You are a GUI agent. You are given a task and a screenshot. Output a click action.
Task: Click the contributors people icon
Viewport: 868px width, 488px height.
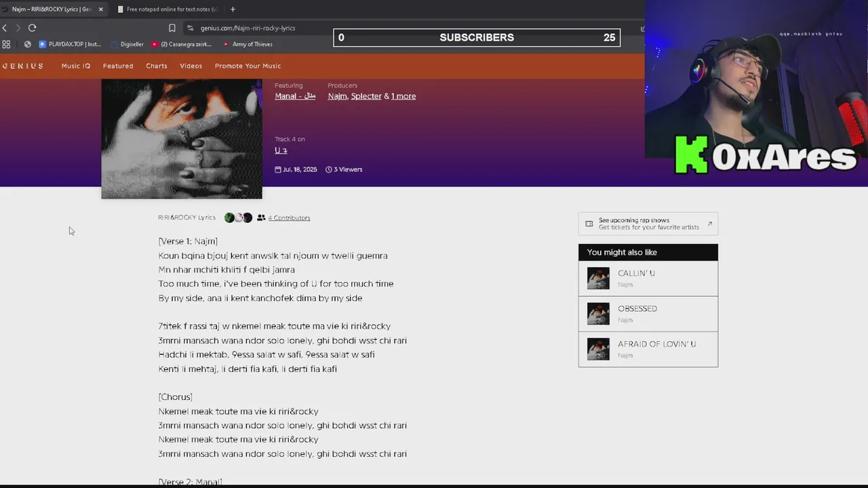pos(261,218)
